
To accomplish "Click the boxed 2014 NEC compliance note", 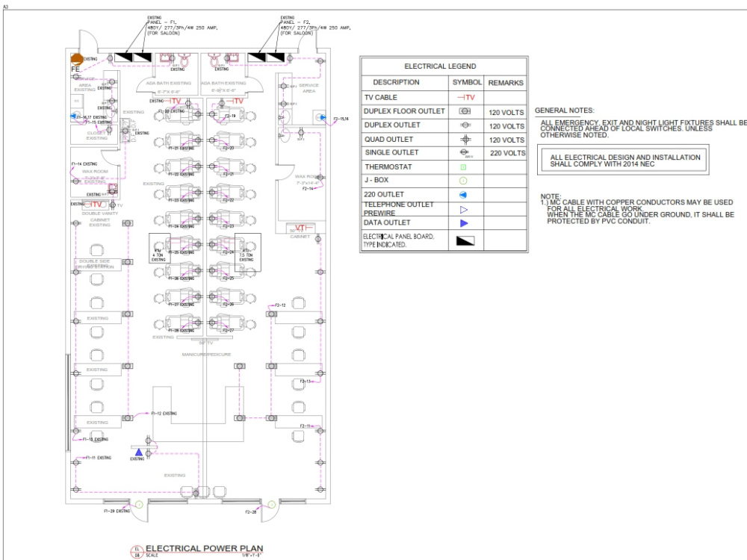I will coord(623,161).
